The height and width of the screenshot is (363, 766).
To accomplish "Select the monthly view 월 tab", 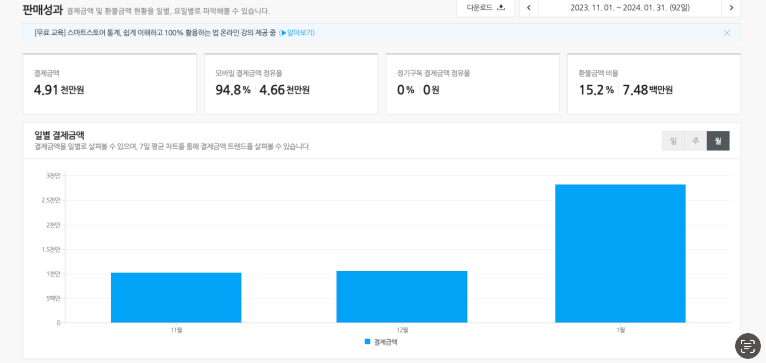I will (718, 141).
